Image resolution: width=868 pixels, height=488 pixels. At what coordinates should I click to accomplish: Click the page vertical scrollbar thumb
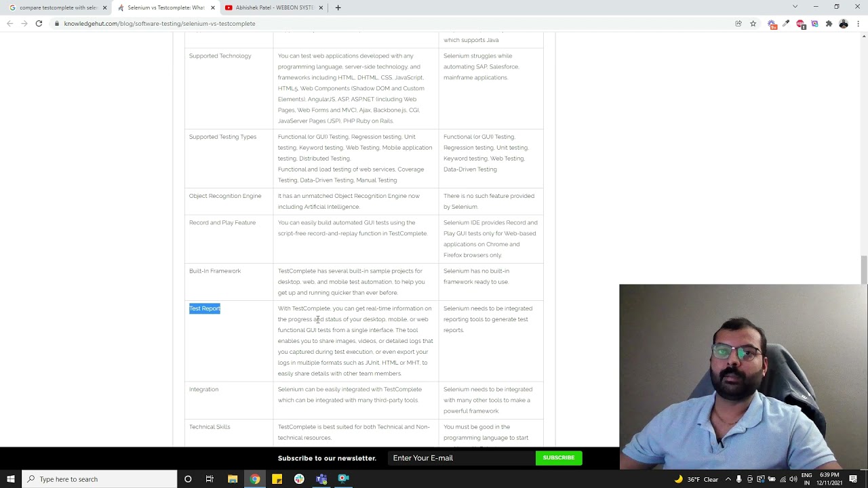(x=864, y=270)
